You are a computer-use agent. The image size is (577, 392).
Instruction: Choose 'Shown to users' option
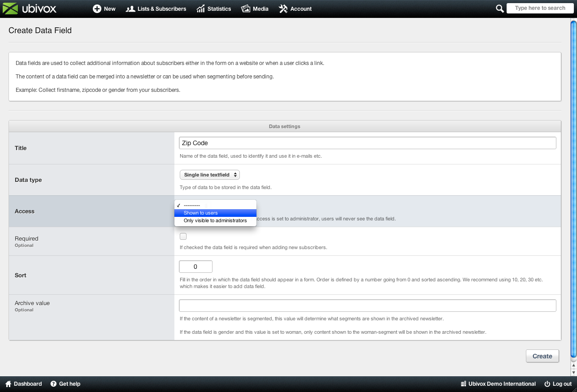click(215, 213)
